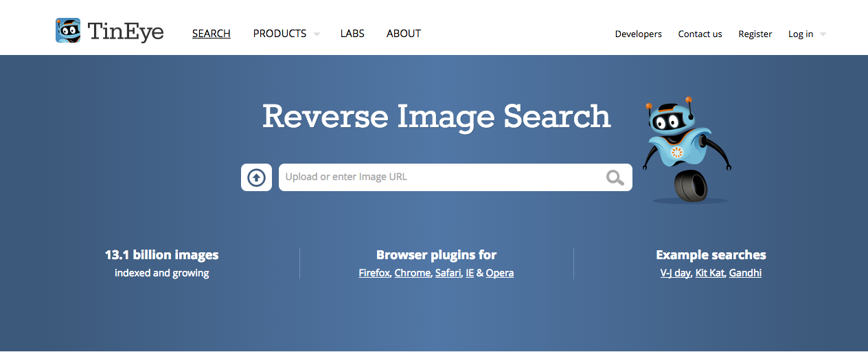Open the Firefox browser plugin link

pyautogui.click(x=374, y=273)
